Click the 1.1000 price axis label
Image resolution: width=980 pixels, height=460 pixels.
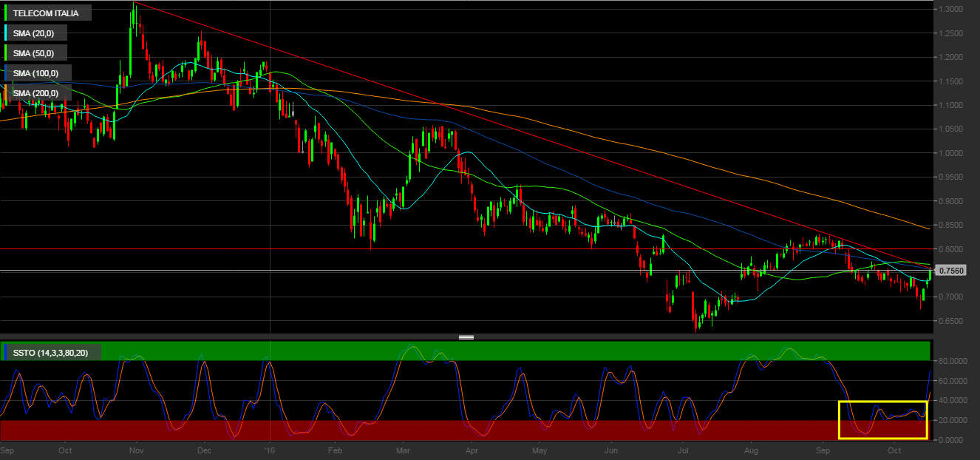pos(950,106)
